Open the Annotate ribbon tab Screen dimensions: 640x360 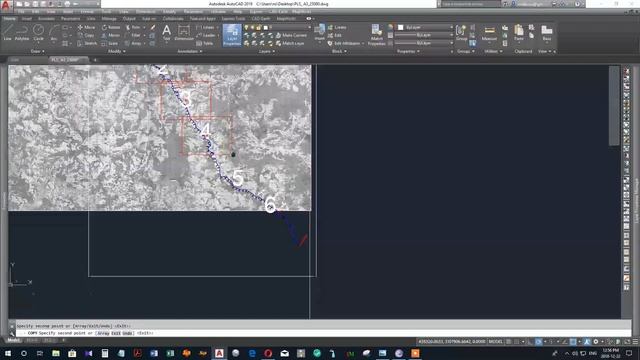(46, 19)
